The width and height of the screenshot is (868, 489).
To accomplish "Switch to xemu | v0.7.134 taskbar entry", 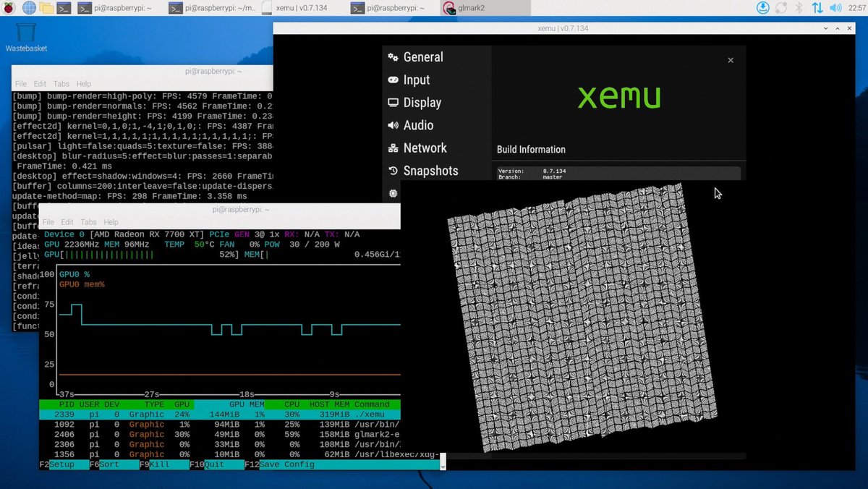I will point(302,8).
